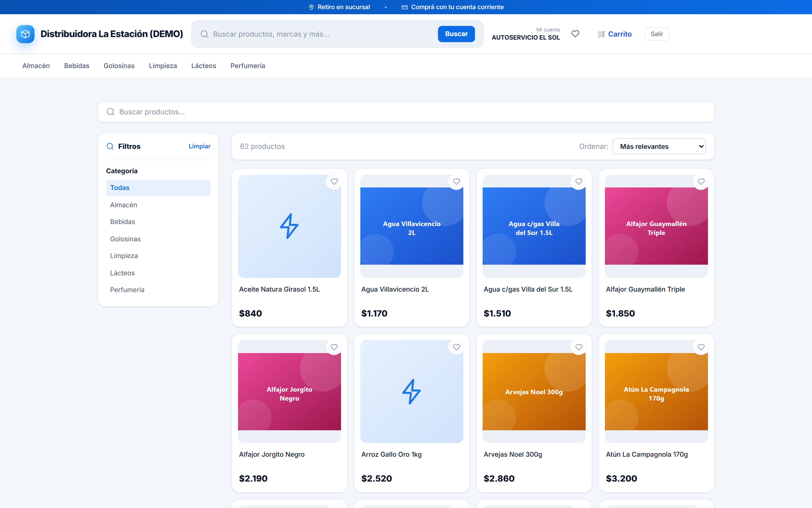812x508 pixels.
Task: Click the Filtros magnifier icon
Action: coord(110,146)
